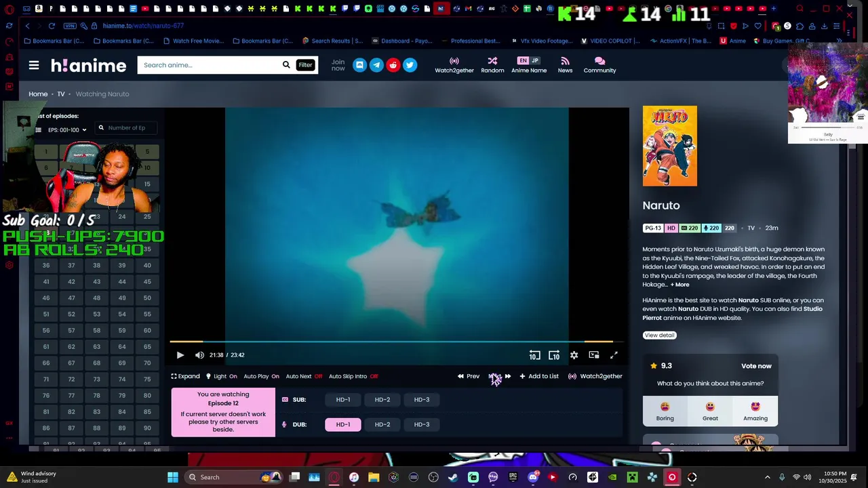Click the search magnifier icon

point(286,65)
